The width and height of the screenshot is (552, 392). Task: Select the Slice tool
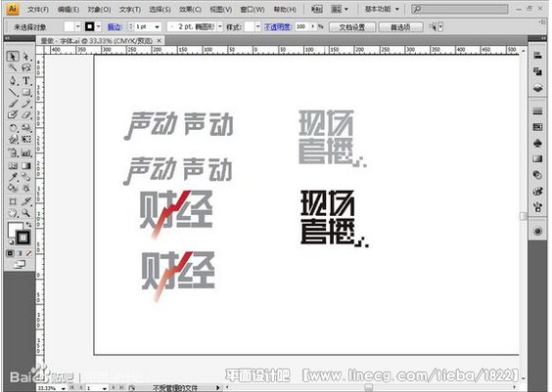tap(26, 201)
